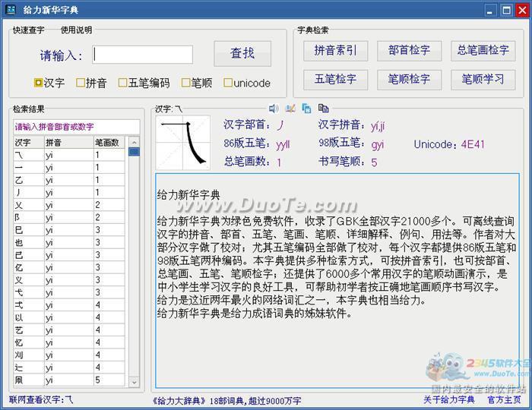The width and height of the screenshot is (532, 410).
Task: Open 拼音索引 lookup
Action: tap(335, 51)
